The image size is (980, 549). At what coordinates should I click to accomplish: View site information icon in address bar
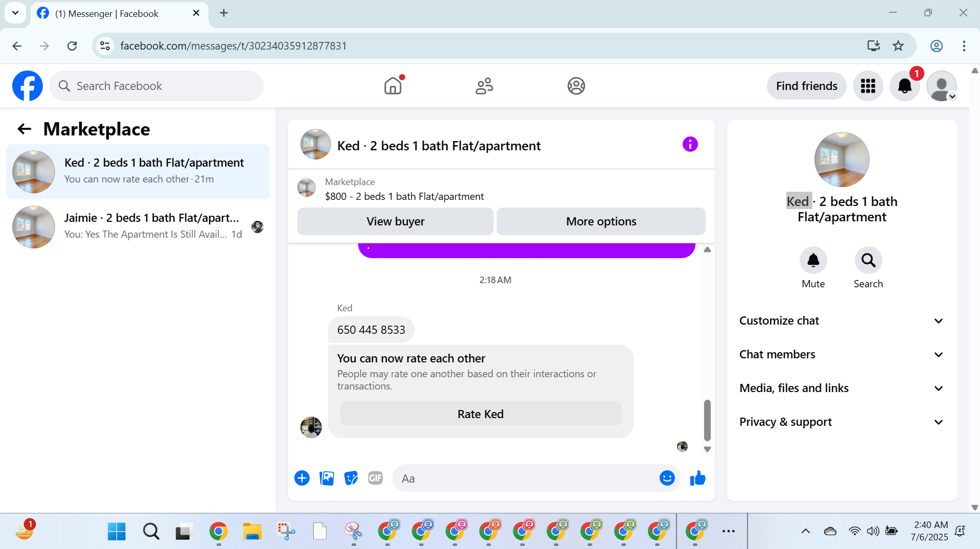(105, 46)
